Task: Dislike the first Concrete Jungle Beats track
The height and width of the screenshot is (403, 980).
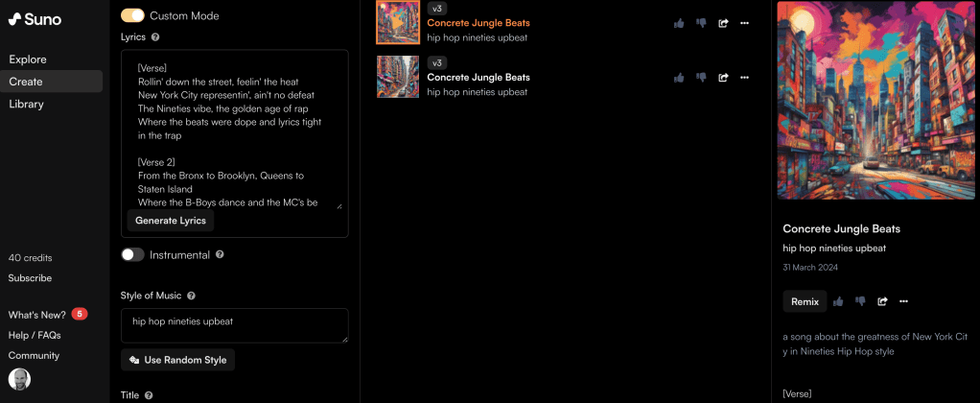Action: 701,23
